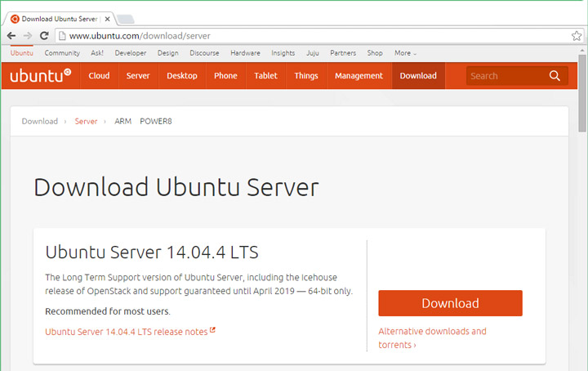Click the Download breadcrumb
588x371 pixels.
pos(40,121)
